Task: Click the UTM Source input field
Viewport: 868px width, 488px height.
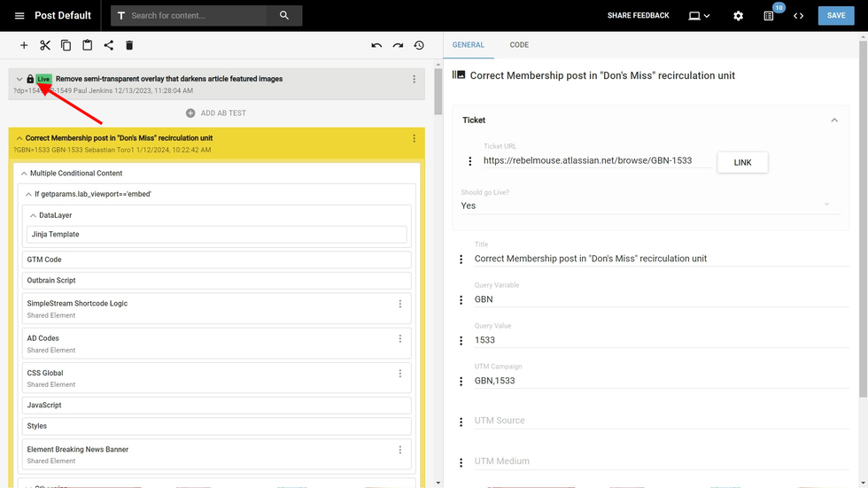Action: click(x=655, y=421)
